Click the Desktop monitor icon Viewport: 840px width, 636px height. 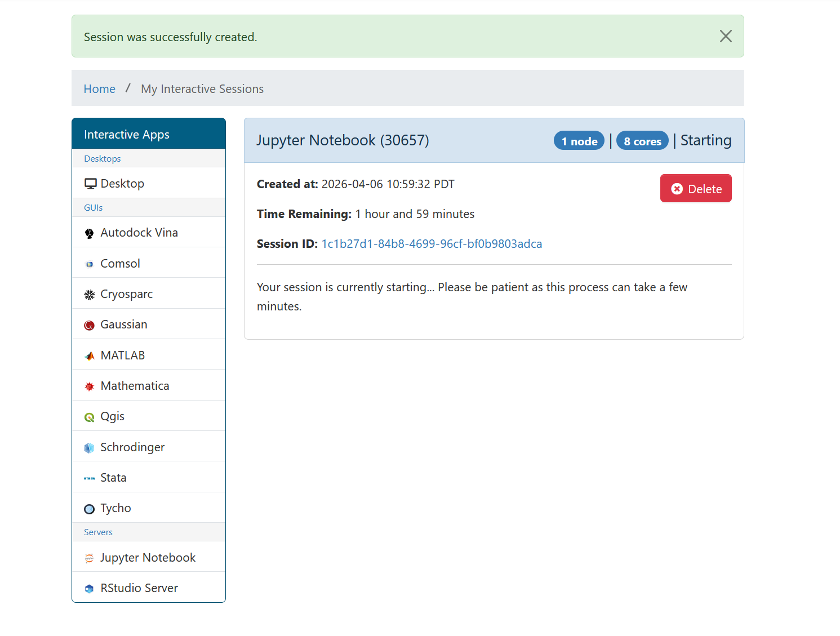[90, 184]
